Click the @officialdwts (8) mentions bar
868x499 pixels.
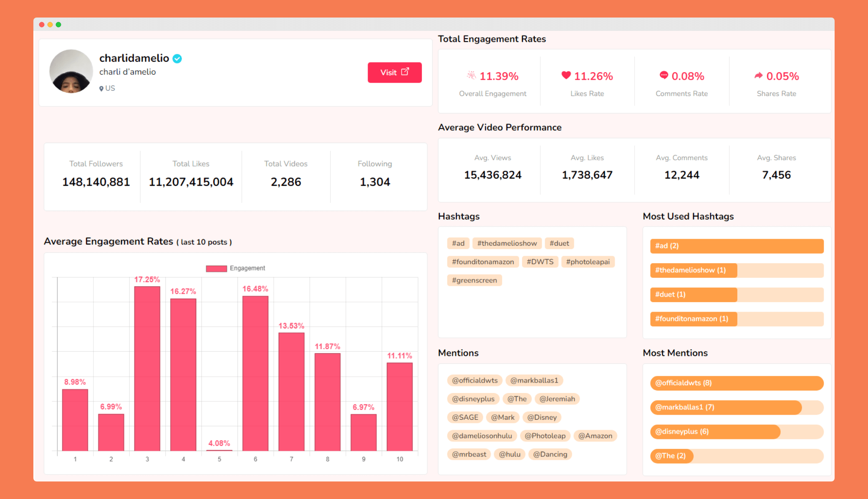point(737,383)
